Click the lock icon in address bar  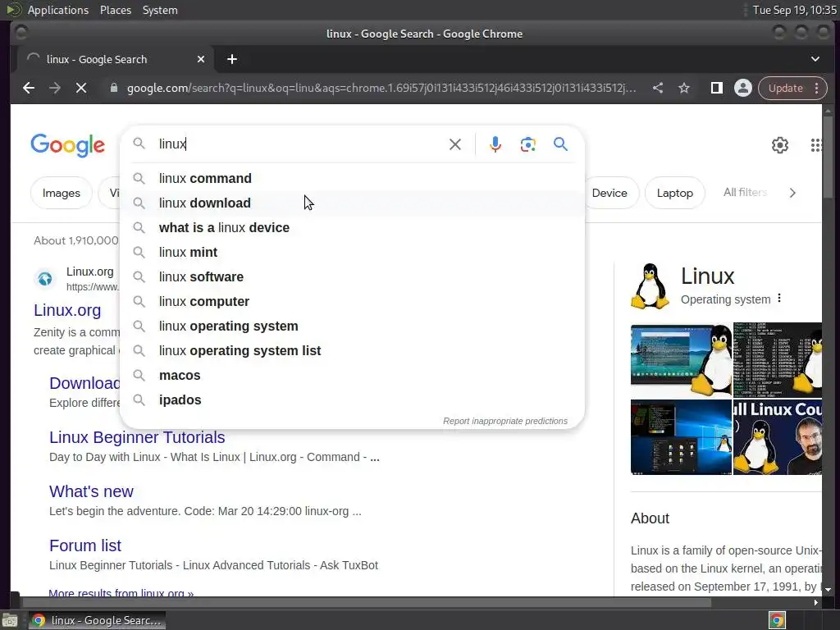click(x=113, y=88)
